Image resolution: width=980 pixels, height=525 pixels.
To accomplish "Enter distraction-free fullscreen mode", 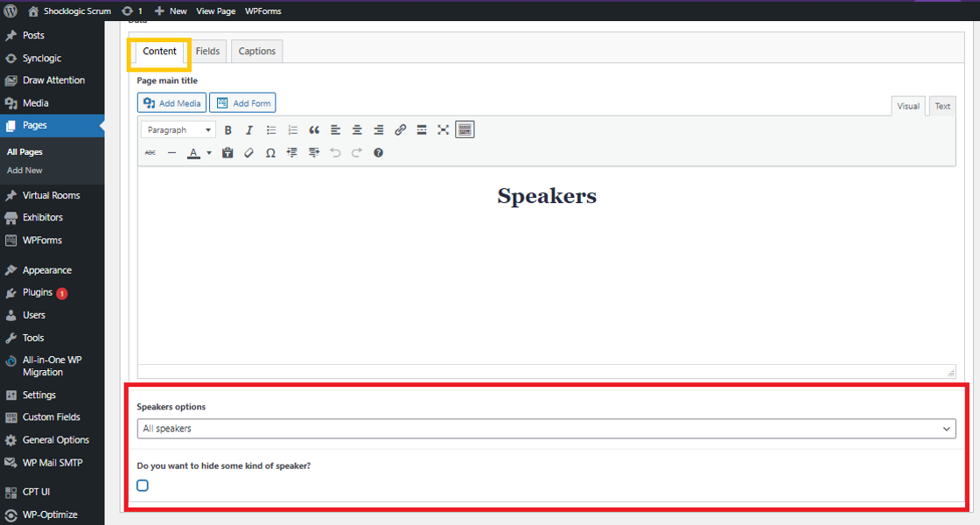I will tap(443, 130).
